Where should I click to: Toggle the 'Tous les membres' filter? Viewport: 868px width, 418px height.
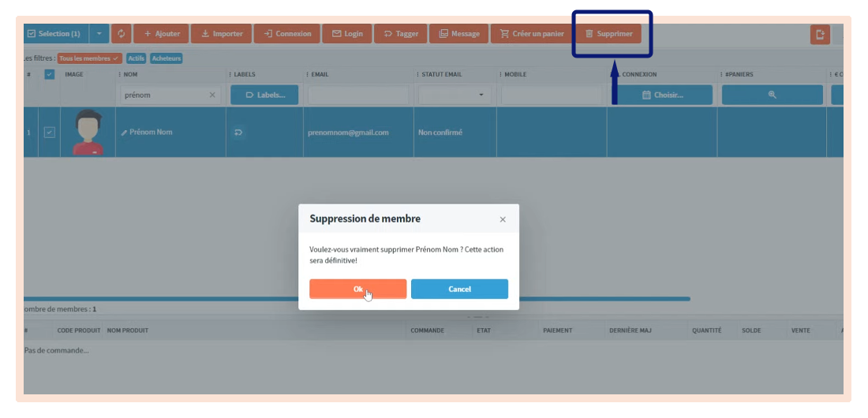[x=89, y=58]
